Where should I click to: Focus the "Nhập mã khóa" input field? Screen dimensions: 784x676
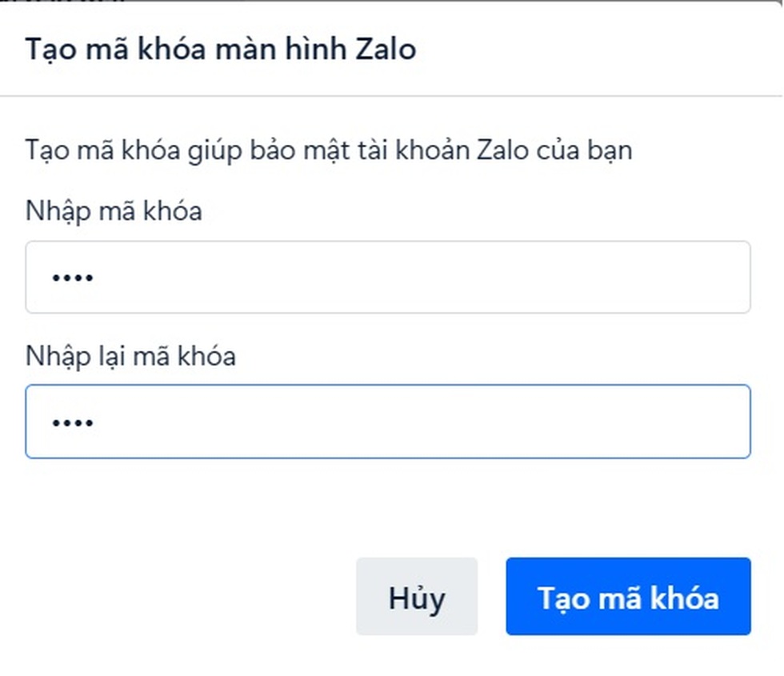[387, 277]
